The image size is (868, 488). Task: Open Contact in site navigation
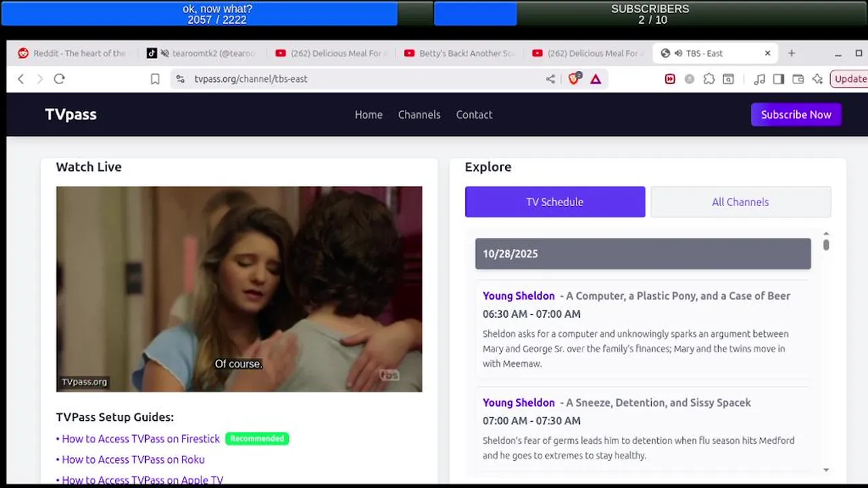click(474, 115)
